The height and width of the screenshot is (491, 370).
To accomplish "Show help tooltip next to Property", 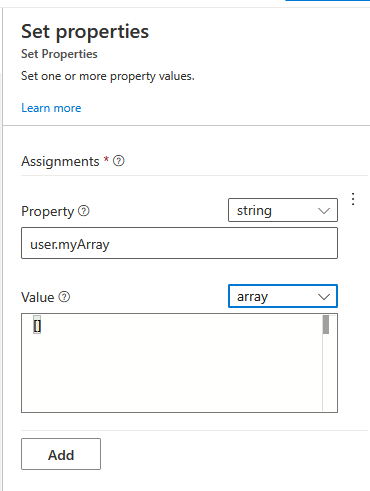I will [84, 211].
